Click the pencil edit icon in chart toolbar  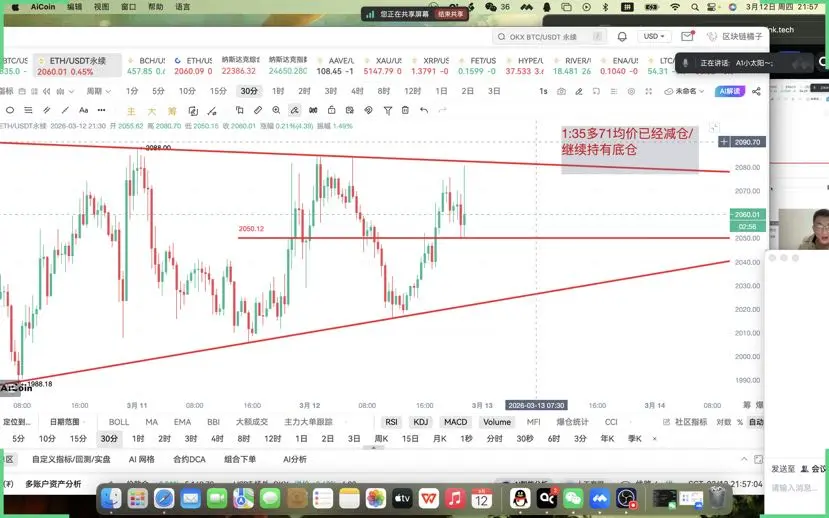[x=579, y=91]
